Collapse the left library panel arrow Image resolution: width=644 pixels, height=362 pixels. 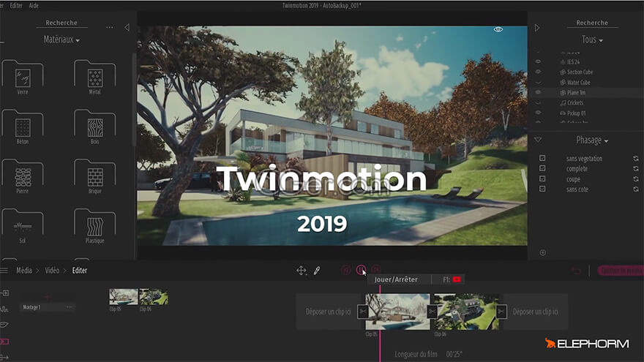coord(127,28)
